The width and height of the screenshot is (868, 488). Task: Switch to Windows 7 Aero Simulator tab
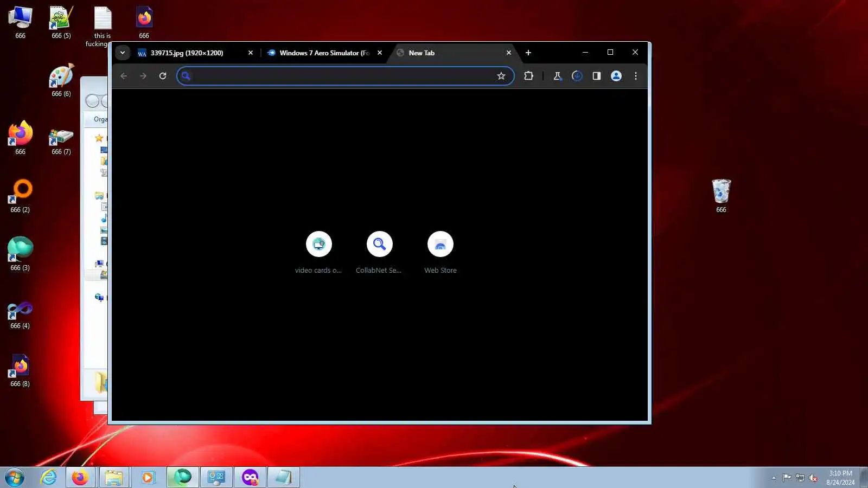pyautogui.click(x=324, y=53)
